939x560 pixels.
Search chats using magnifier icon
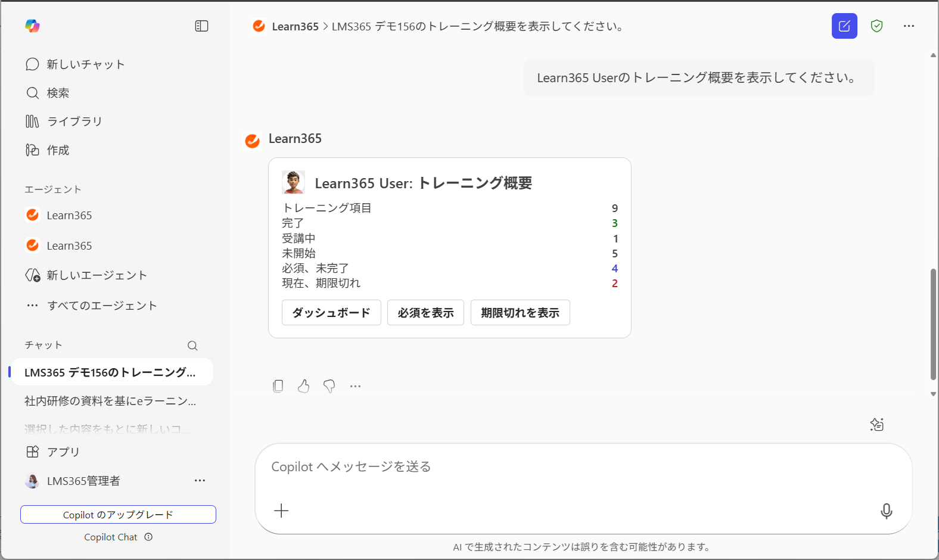[192, 346]
